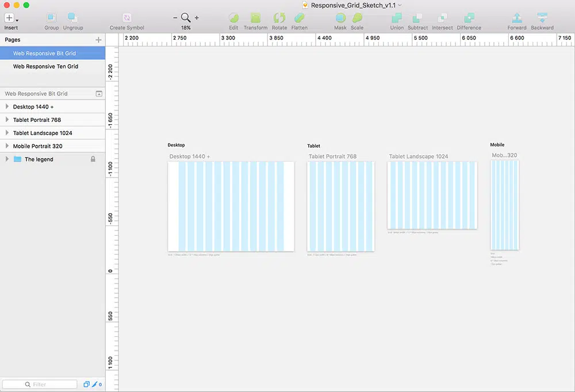The height and width of the screenshot is (392, 575).
Task: Select the Rotate tool
Action: [279, 18]
